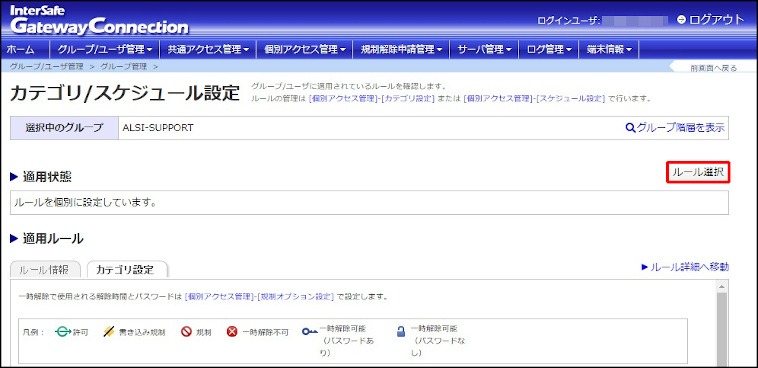Follow the [個別アクセス管理]-[スケジュール設定] link

[x=534, y=99]
